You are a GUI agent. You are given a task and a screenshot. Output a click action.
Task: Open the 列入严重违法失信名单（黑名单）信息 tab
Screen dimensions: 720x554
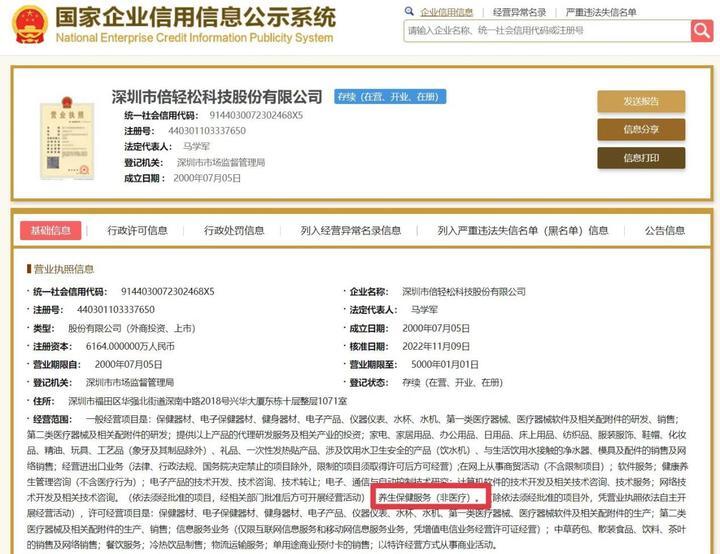(x=523, y=230)
